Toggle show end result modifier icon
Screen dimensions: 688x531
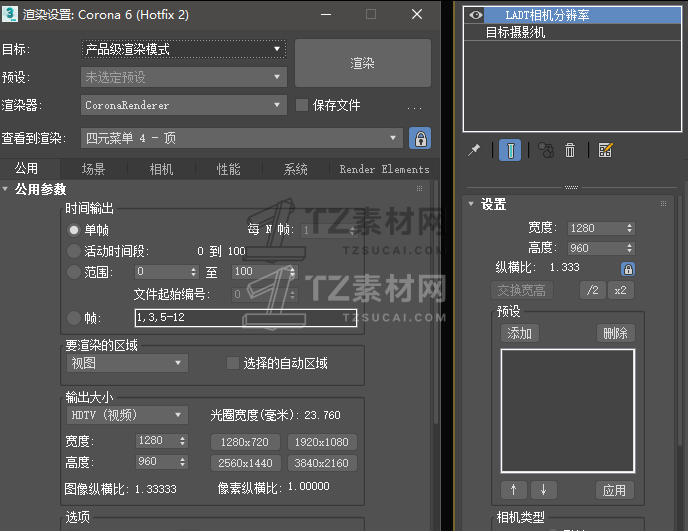(510, 150)
